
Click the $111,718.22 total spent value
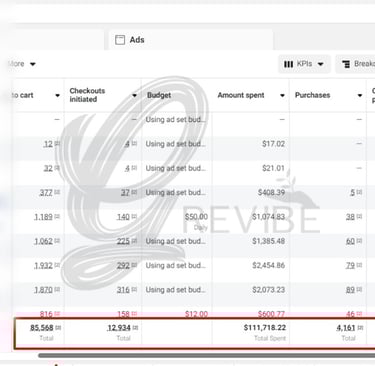click(x=265, y=328)
